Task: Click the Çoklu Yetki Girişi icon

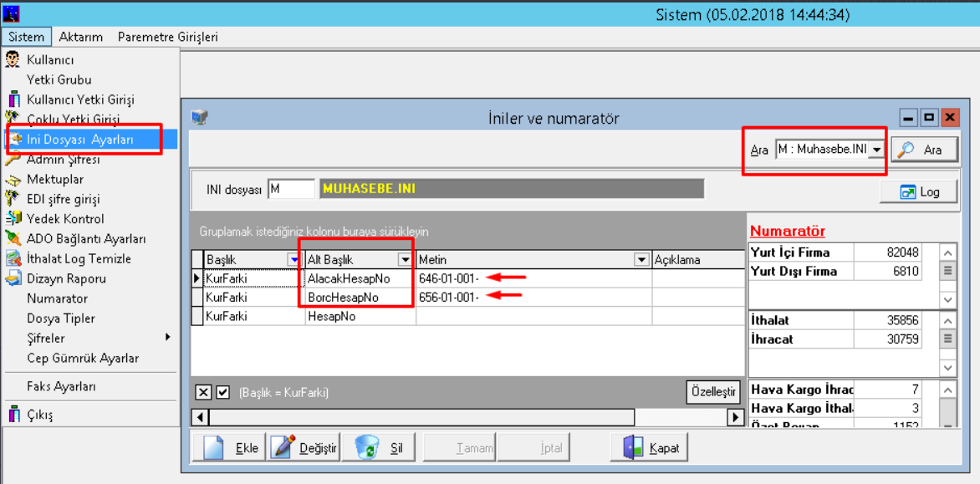Action: (13, 119)
